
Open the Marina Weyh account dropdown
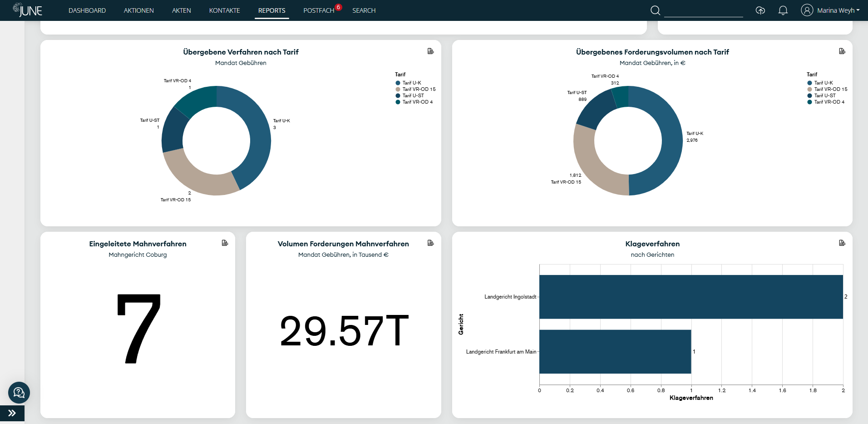pos(836,10)
